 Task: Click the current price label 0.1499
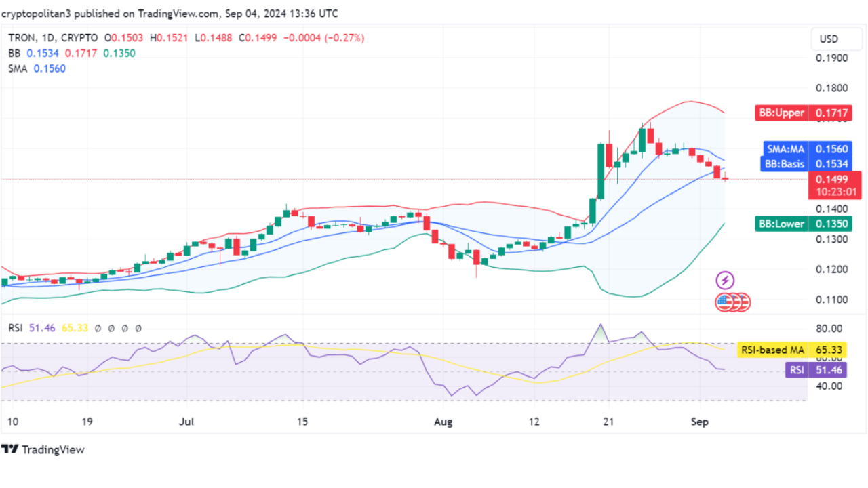tap(831, 179)
